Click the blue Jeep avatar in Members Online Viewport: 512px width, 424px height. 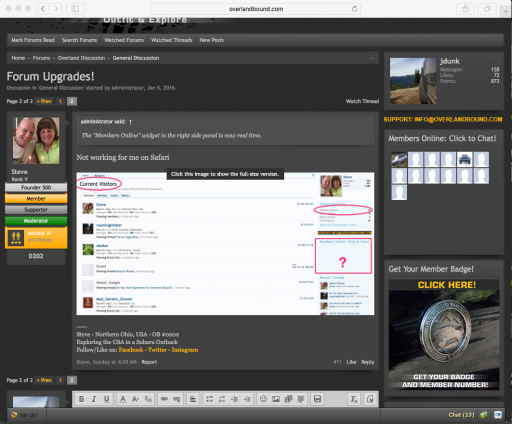(465, 159)
